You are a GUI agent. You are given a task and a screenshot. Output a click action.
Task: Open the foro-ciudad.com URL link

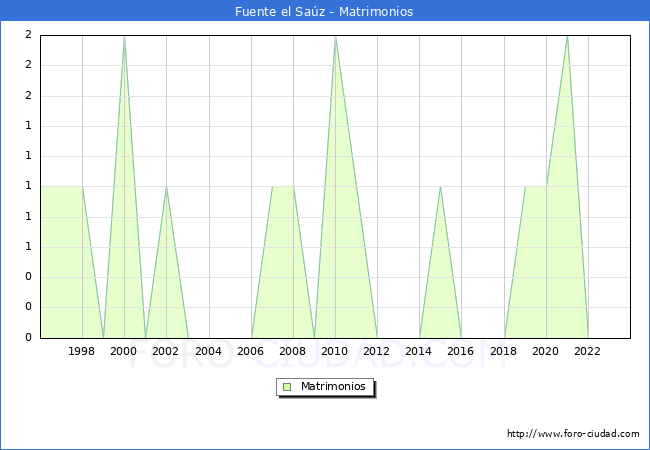(x=573, y=434)
